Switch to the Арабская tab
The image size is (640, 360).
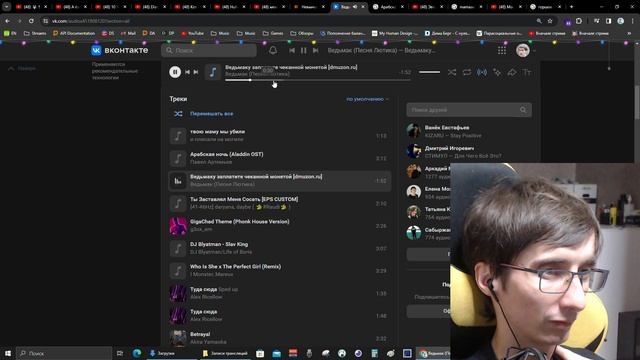coord(388,7)
